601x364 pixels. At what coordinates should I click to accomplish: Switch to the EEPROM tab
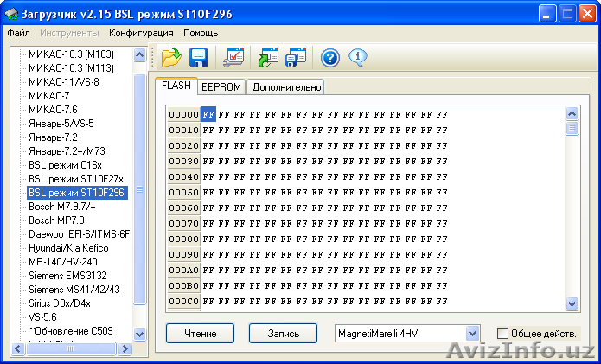(221, 86)
